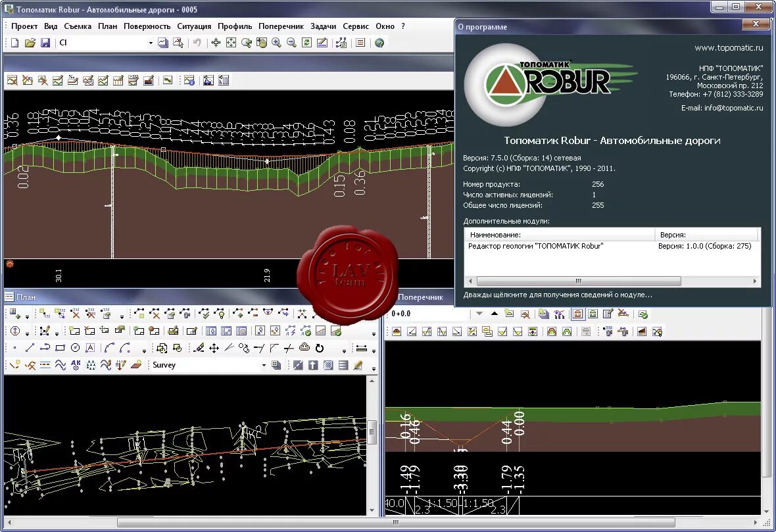Expand dropdown next to add image icon
The width and height of the screenshot is (776, 532).
pos(27,316)
